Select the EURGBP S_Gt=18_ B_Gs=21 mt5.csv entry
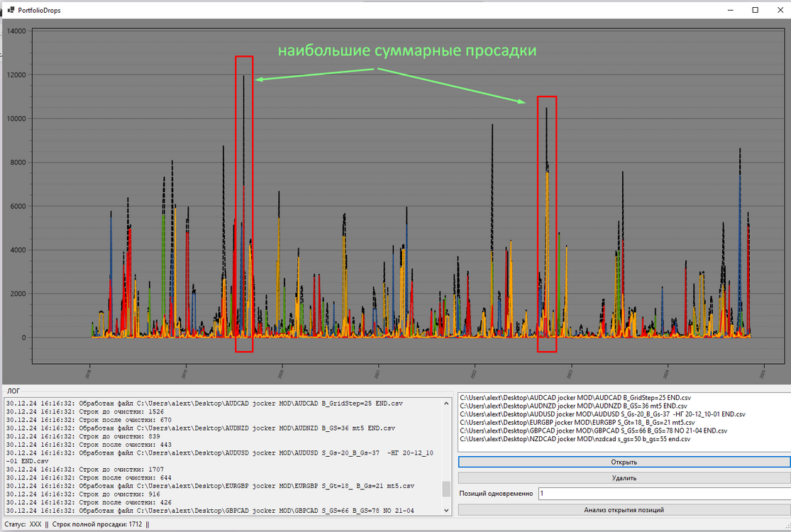This screenshot has height=532, width=791. click(577, 423)
